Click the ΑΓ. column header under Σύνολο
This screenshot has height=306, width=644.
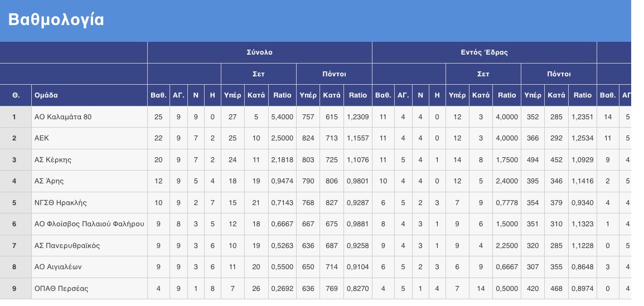[178, 95]
